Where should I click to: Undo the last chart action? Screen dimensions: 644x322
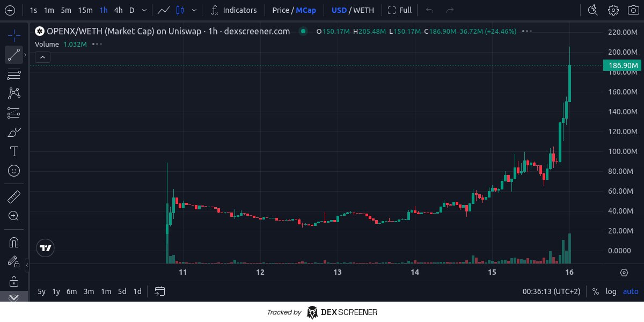pyautogui.click(x=429, y=10)
